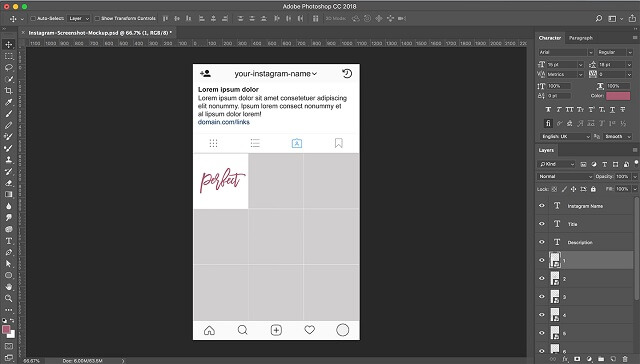Select the Zoom tool in the toolbar

(9, 298)
